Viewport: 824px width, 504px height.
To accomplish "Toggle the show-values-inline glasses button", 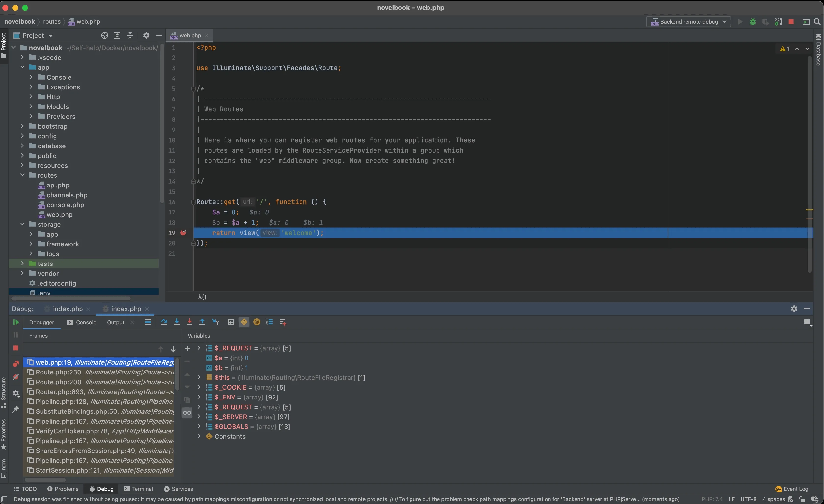I will tap(187, 413).
